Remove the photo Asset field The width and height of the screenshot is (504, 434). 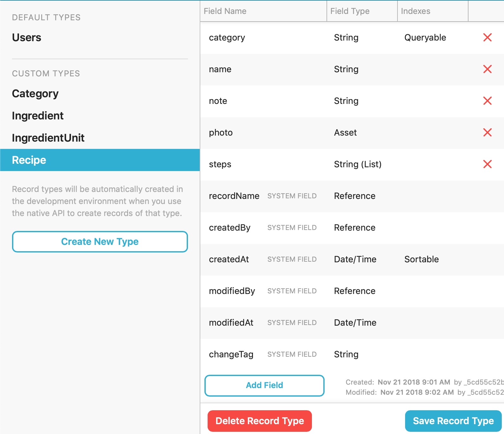click(x=487, y=132)
